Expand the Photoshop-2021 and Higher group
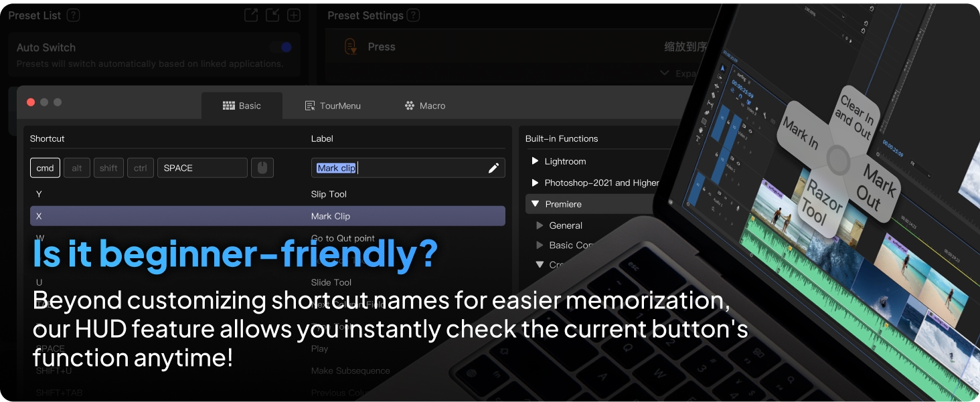This screenshot has height=402, width=980. [535, 183]
